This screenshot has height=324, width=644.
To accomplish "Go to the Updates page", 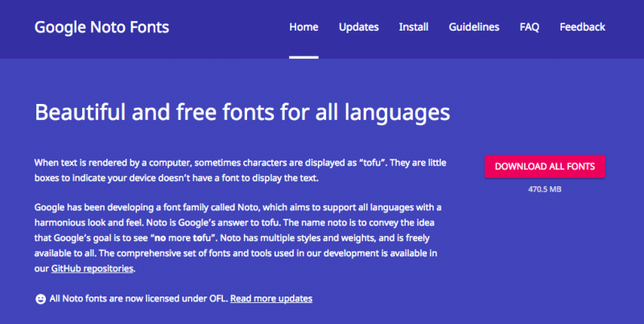I will [358, 27].
